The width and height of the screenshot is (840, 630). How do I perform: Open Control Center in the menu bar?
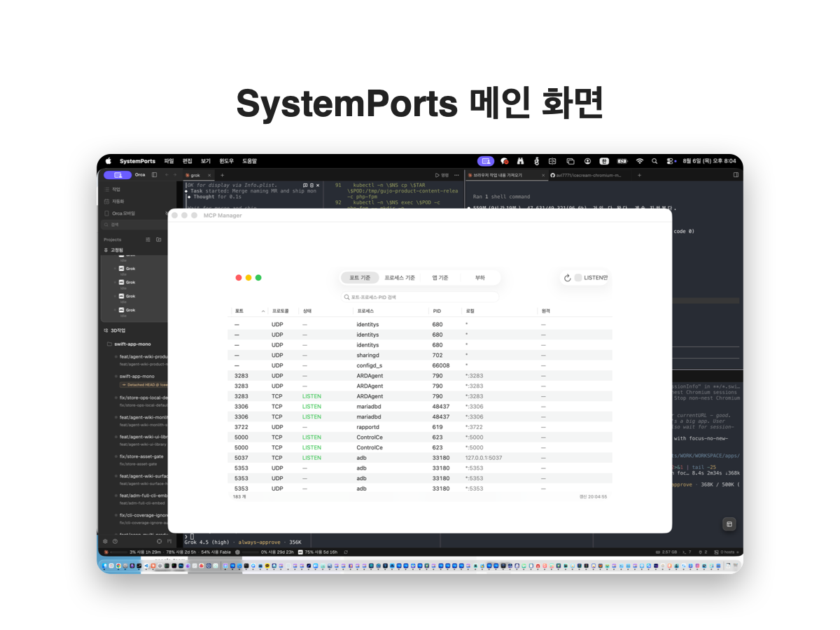671,161
